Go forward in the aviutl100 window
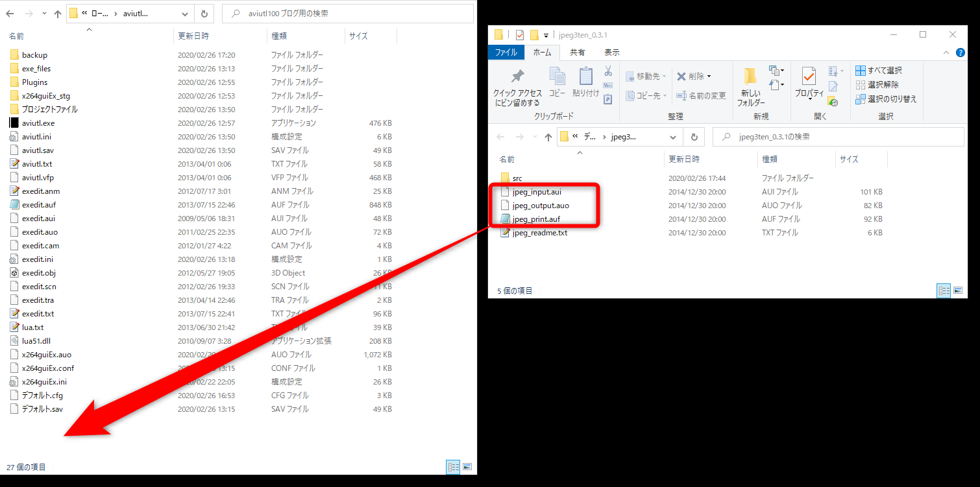This screenshot has width=980, height=487. click(x=28, y=13)
